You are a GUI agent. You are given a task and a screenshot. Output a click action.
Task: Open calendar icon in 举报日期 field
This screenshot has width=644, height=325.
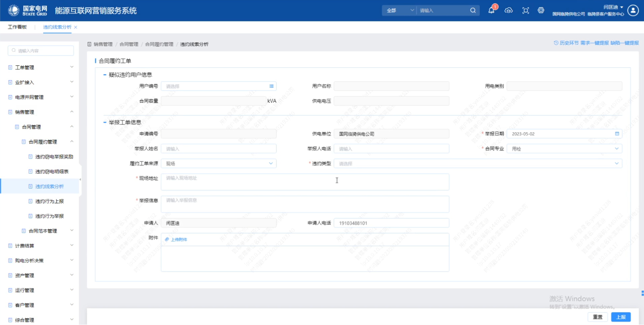617,134
